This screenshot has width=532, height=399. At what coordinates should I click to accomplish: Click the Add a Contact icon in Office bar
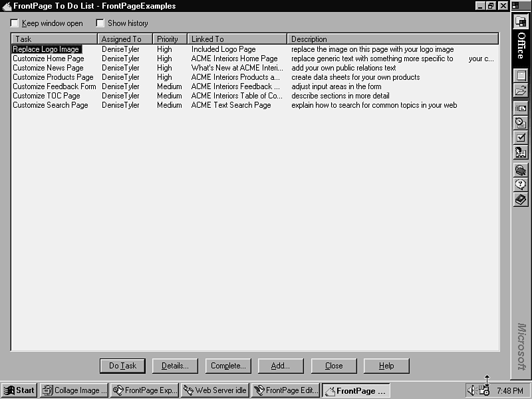(x=521, y=152)
